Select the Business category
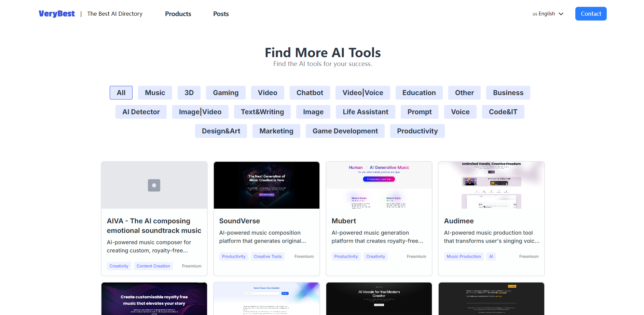This screenshot has height=315, width=644. tap(508, 93)
